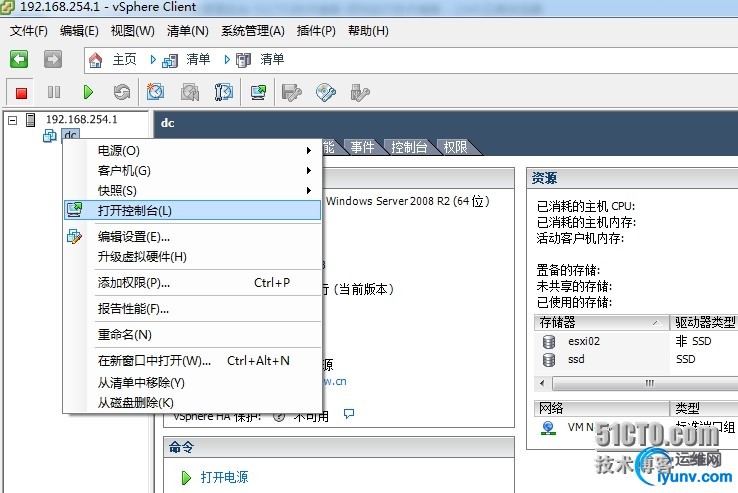Viewport: 738px width, 493px height.
Task: Click the green arrow beside 打开电源 command
Action: click(x=186, y=478)
